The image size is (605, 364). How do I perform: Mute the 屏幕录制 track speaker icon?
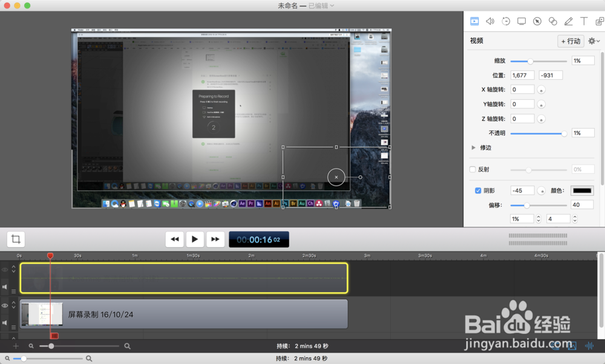click(x=5, y=322)
